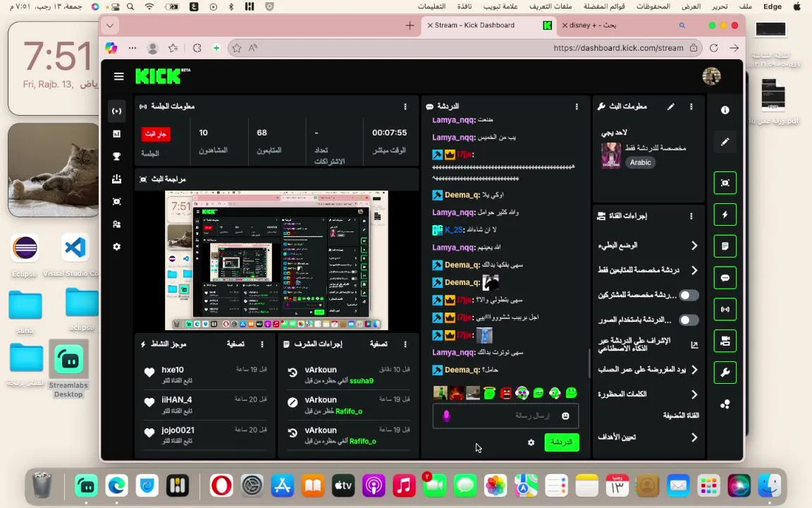This screenshot has width=812, height=508.
Task: Expand the banned words row chevron
Action: pos(694,394)
